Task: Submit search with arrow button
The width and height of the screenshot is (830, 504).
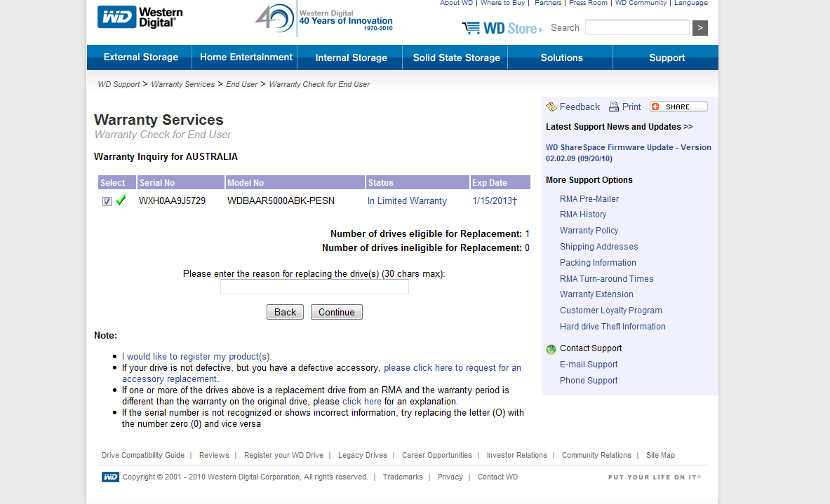Action: click(700, 28)
